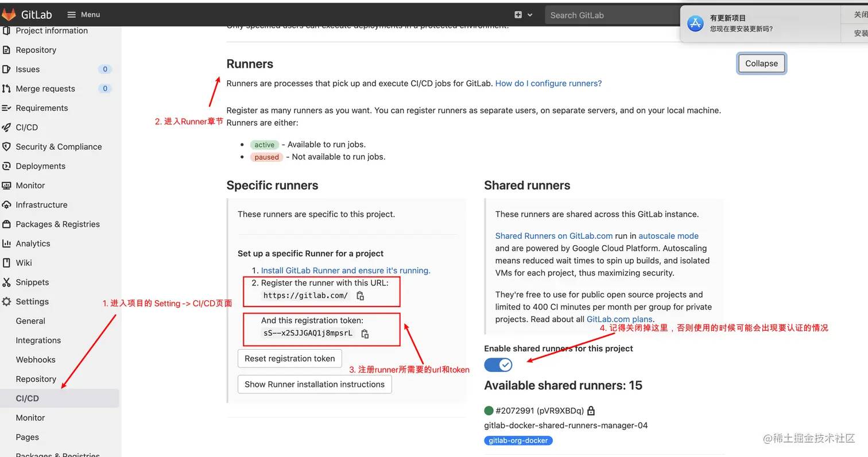
Task: Click the top-level CI/CD rocket icon
Action: [6, 127]
